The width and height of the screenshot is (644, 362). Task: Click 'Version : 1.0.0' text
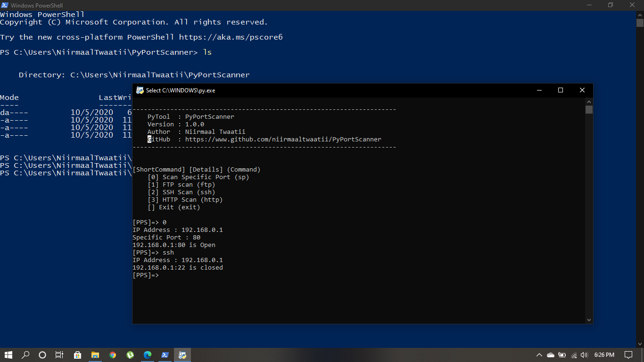[x=176, y=124]
